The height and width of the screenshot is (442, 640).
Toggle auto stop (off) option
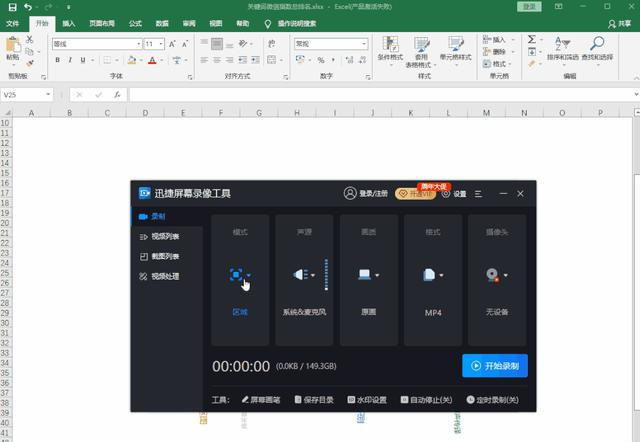point(427,400)
